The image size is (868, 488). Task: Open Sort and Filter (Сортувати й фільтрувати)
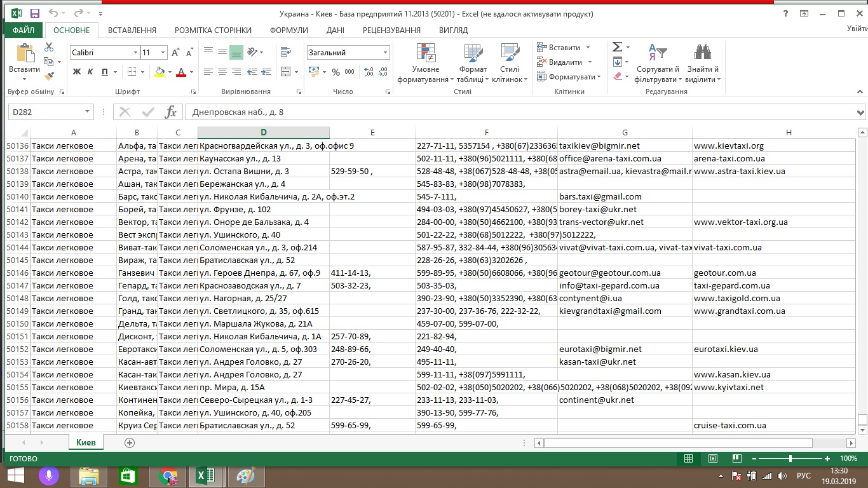(658, 64)
